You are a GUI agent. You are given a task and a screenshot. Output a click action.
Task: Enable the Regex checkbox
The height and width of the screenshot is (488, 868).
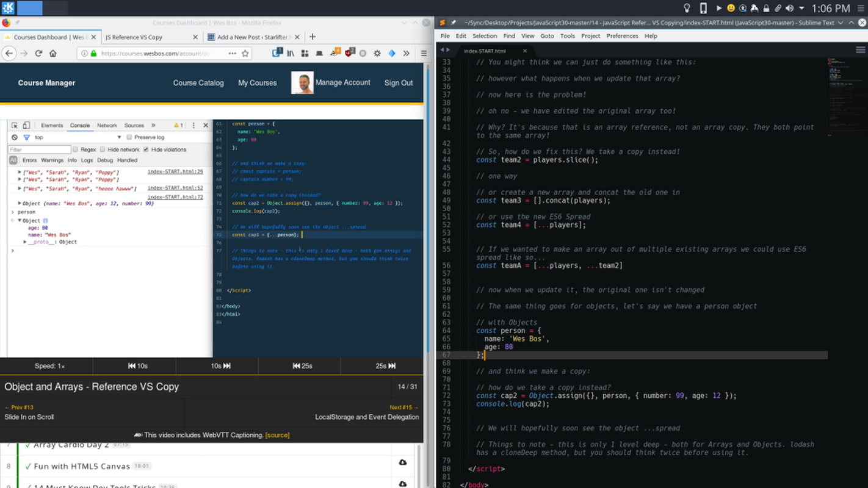(x=76, y=149)
